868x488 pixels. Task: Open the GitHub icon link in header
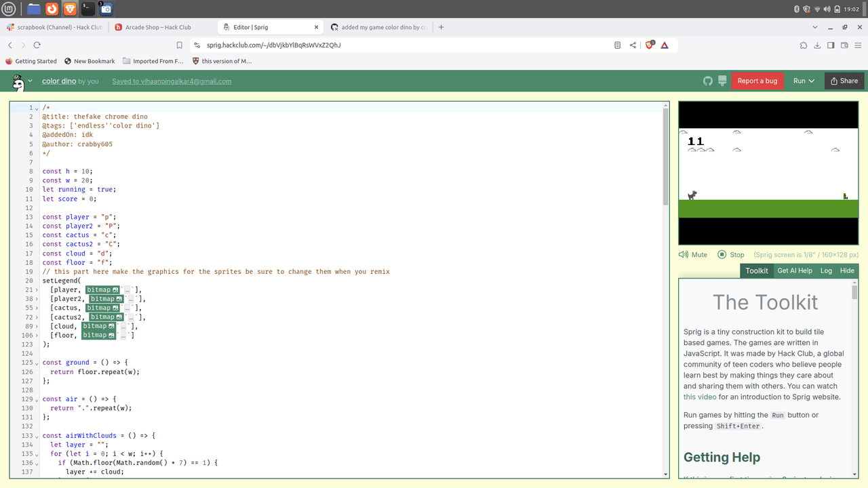[x=708, y=81]
